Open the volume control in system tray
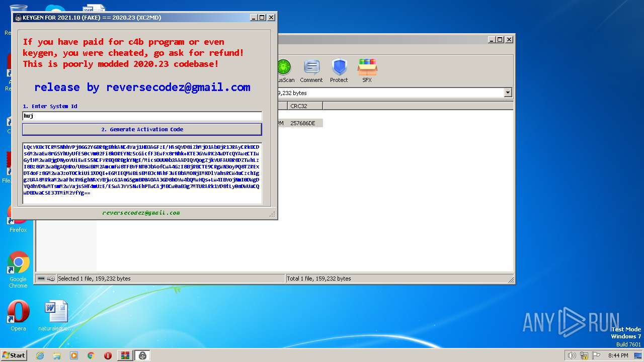 572,355
